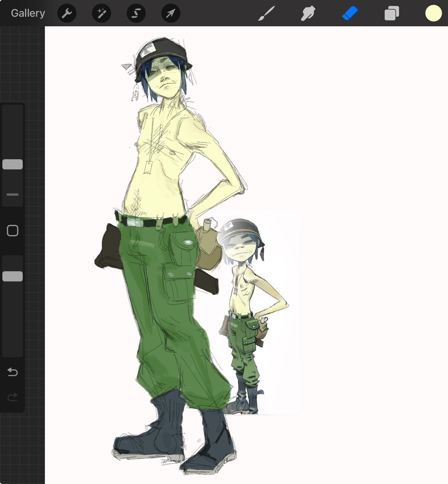Tap the square modify button in sidebar

tap(13, 231)
